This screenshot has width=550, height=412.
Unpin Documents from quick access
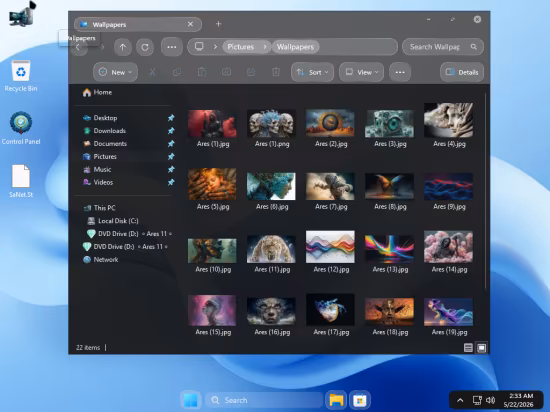pyautogui.click(x=171, y=144)
